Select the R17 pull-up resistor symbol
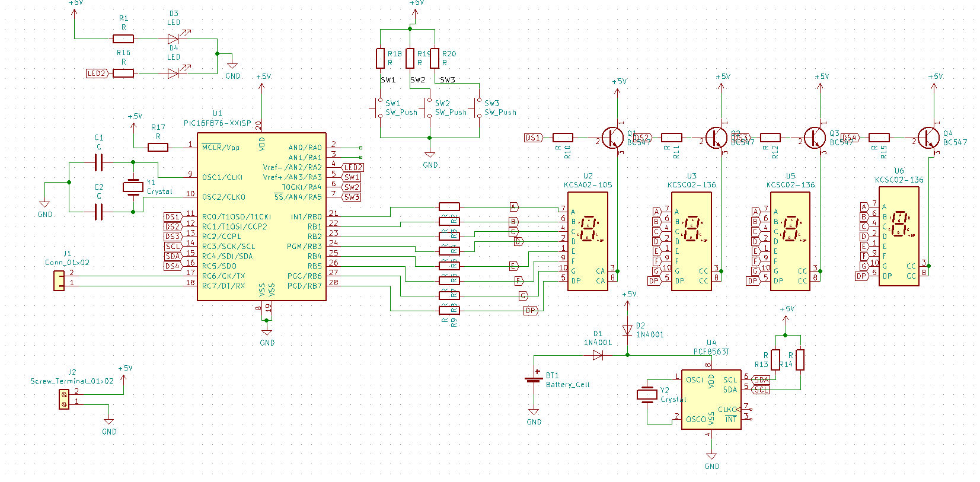This screenshot has height=482, width=980. pos(158,147)
